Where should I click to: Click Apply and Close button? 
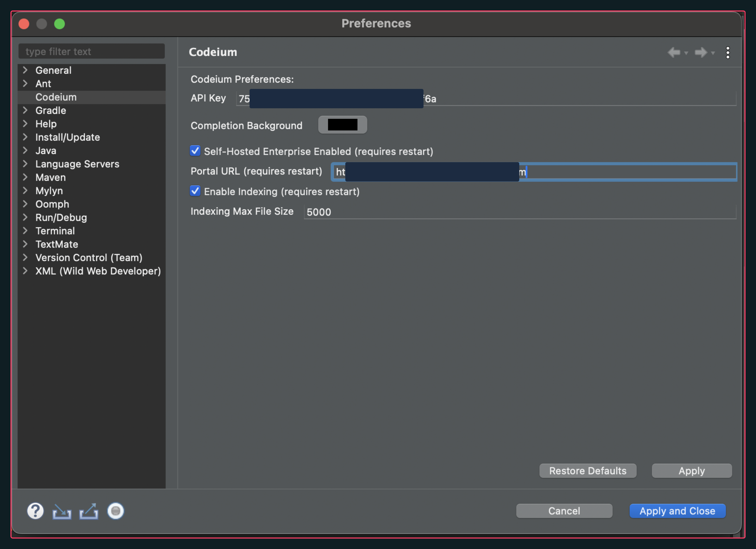677,511
